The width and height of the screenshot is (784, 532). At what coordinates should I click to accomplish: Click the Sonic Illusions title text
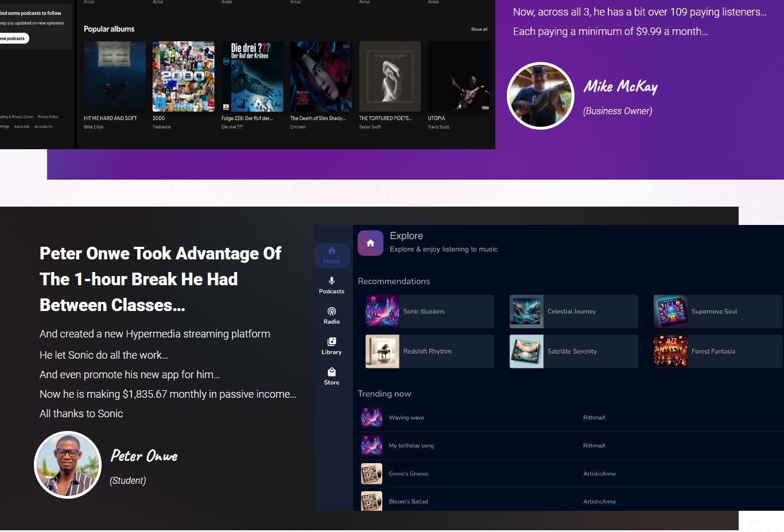424,312
